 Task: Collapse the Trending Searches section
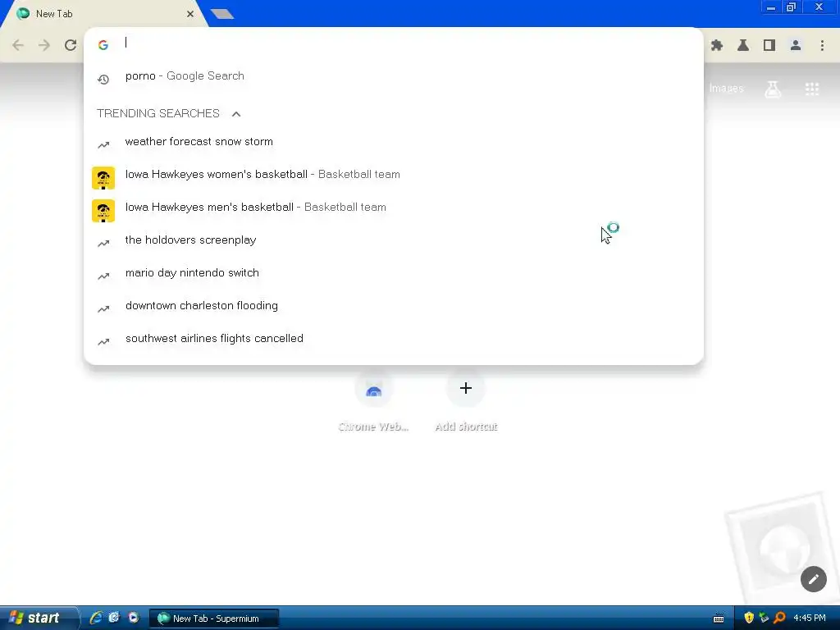coord(235,113)
